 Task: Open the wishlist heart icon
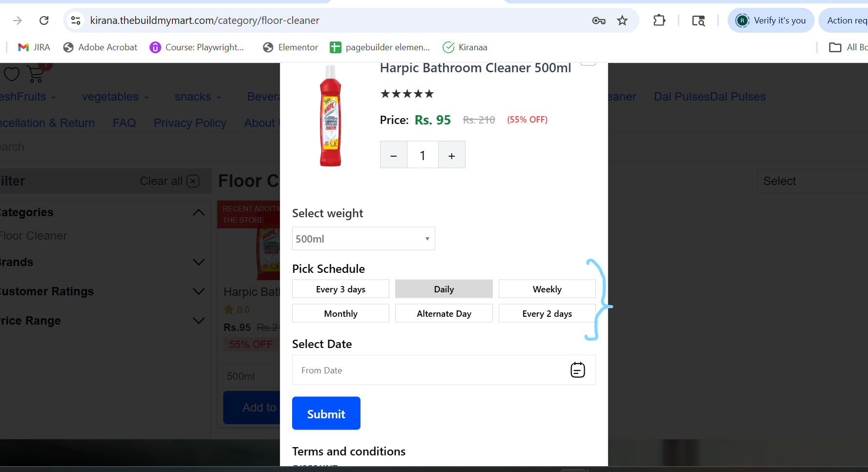12,74
